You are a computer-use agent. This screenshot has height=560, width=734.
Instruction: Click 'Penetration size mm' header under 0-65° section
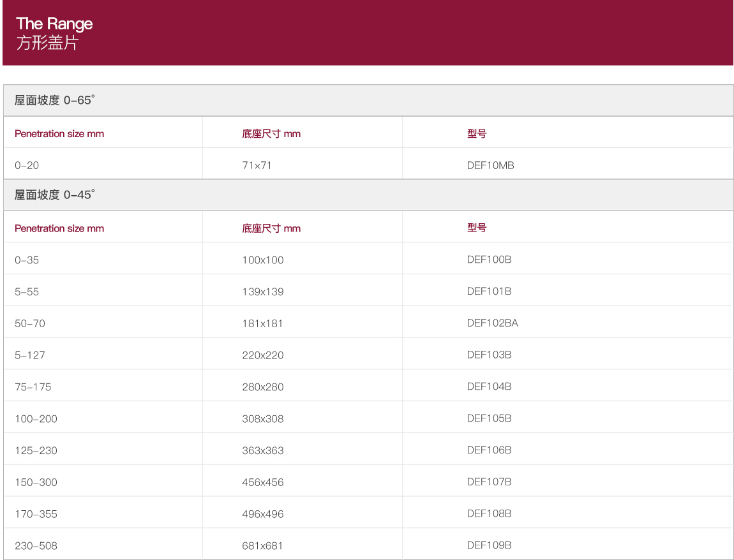(59, 134)
